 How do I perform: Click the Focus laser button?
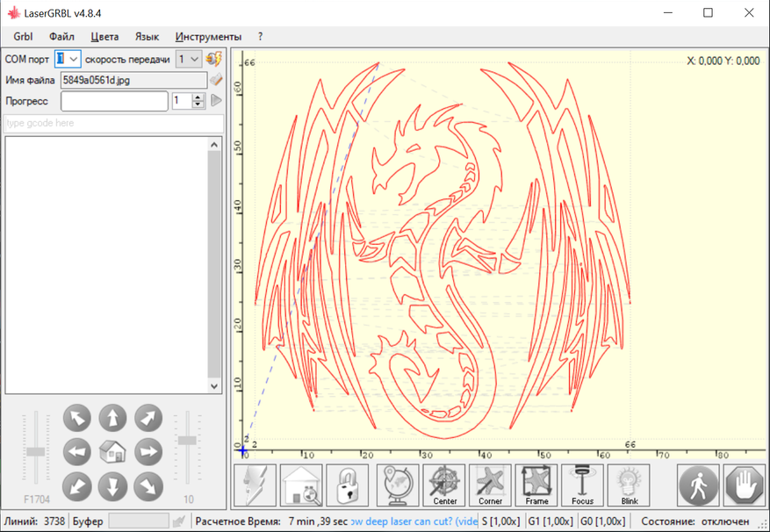click(x=582, y=485)
